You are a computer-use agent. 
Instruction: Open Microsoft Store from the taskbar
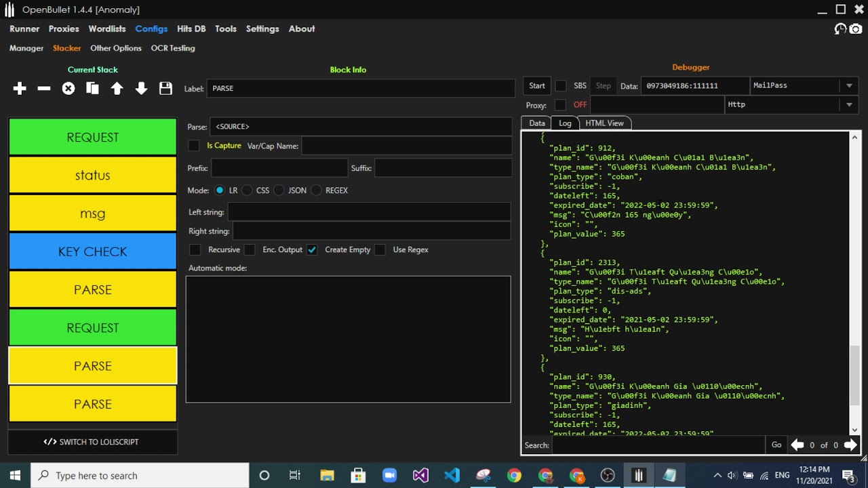[x=358, y=475]
